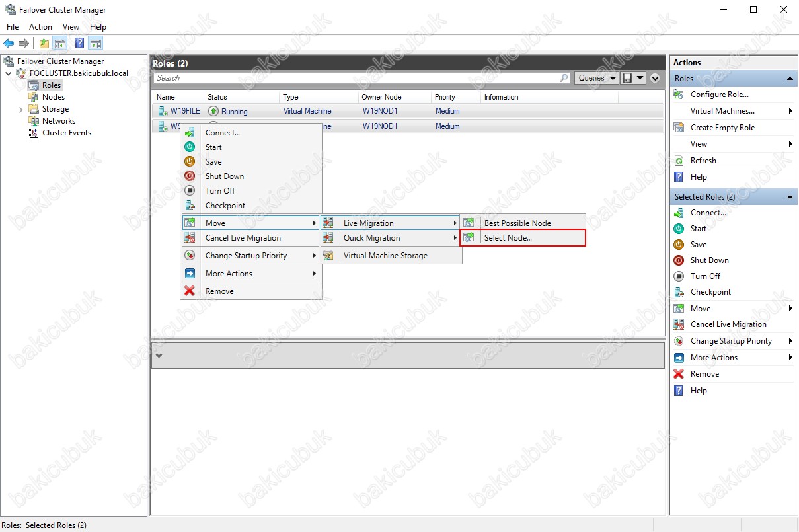The height and width of the screenshot is (532, 799).
Task: Click Connect icon in the Actions pane
Action: coord(679,213)
